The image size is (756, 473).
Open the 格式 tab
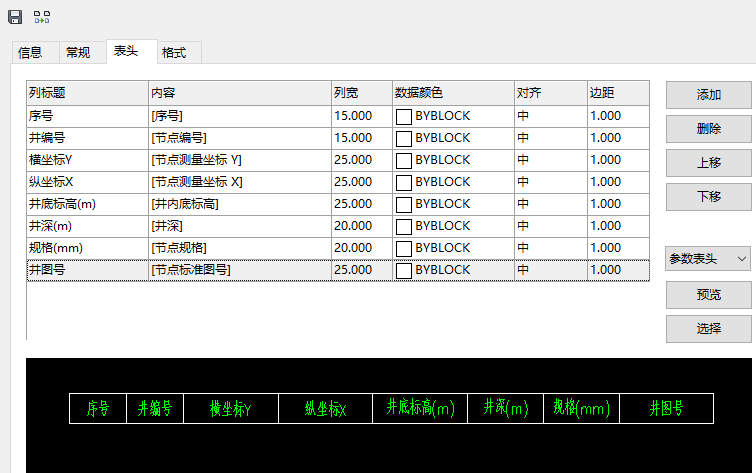coord(179,53)
